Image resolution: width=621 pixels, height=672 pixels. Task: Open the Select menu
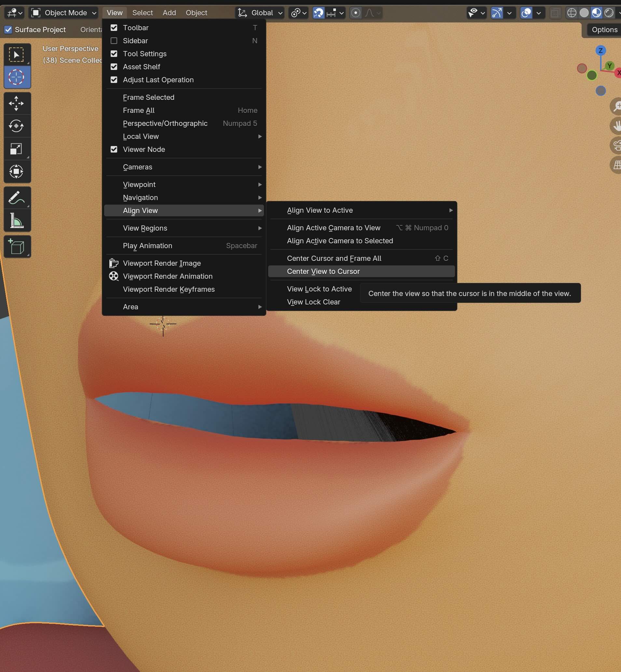[143, 13]
